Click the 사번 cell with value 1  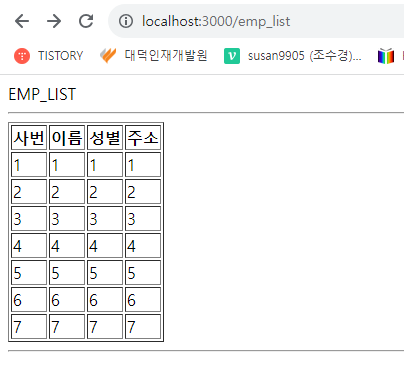tap(29, 165)
